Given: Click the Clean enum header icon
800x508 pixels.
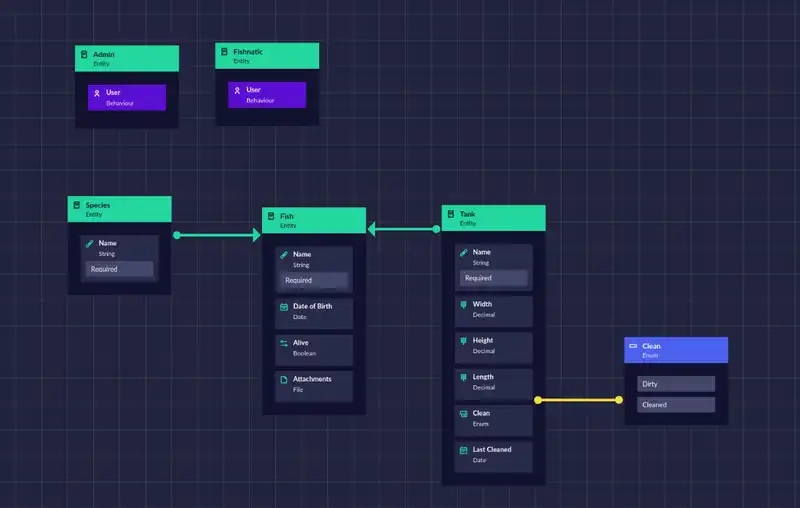Looking at the screenshot, I should 633,346.
